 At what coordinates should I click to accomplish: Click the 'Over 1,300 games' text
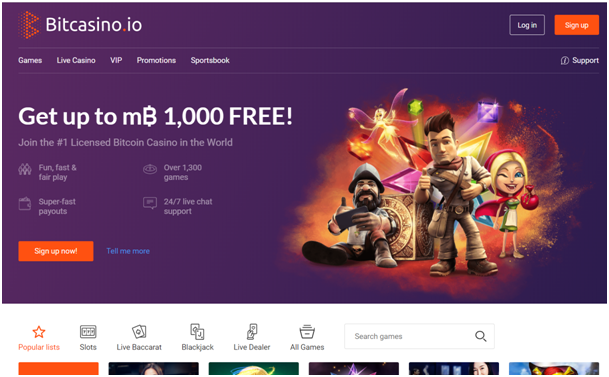pos(183,172)
